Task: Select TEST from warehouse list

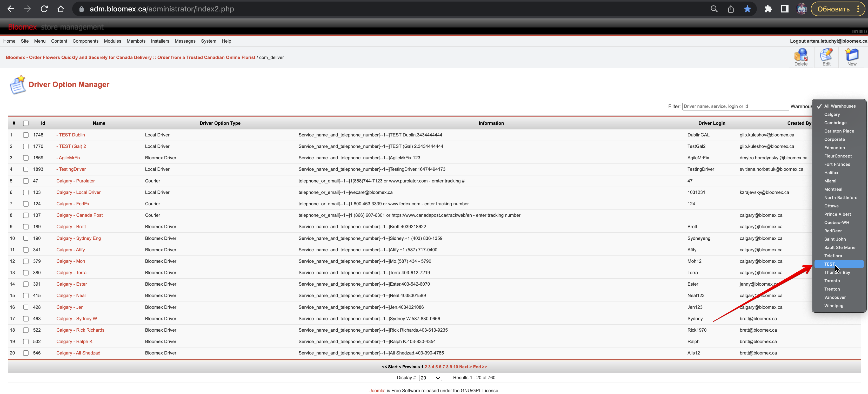Action: (839, 264)
